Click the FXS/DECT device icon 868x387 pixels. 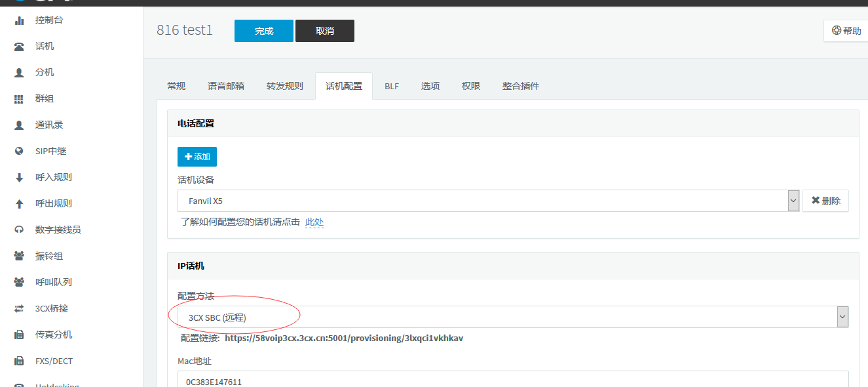point(19,361)
